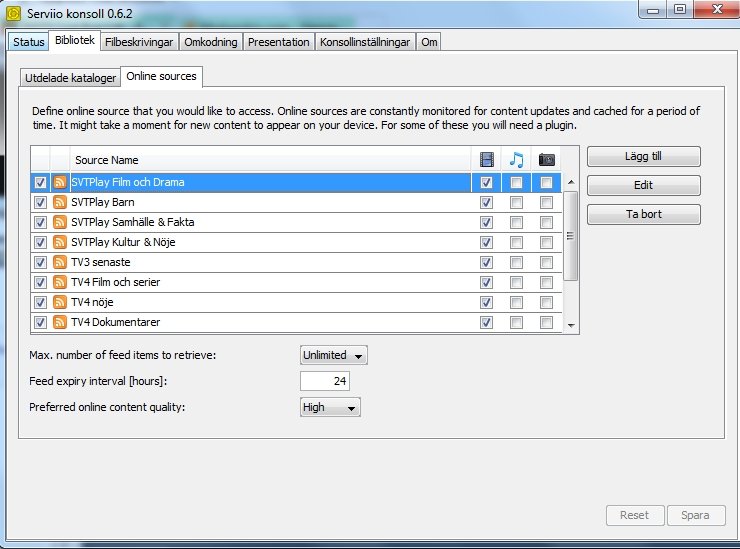740x549 pixels.
Task: Click the source list scrollbar thumb
Action: tap(571, 236)
